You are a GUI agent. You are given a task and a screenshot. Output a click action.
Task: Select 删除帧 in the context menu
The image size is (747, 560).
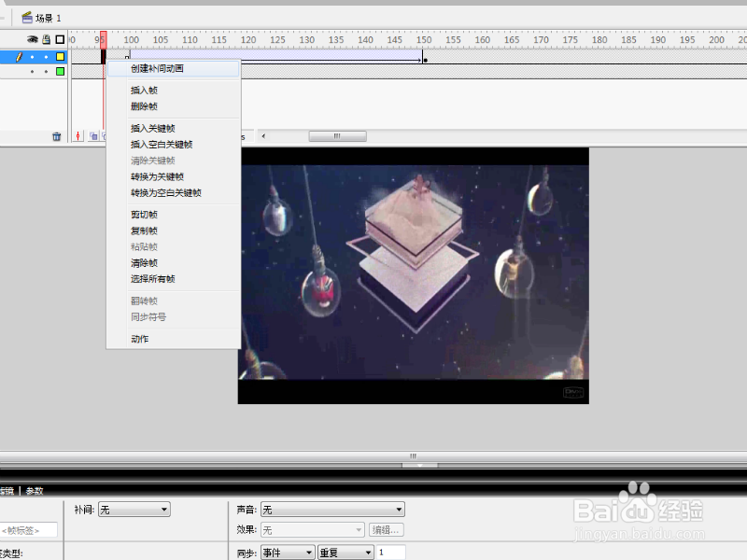(x=174, y=106)
